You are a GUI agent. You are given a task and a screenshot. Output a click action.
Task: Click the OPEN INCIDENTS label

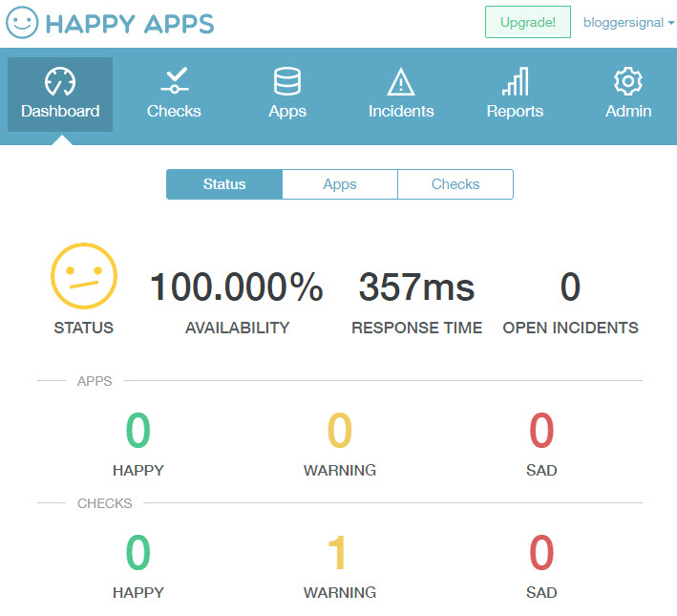tap(570, 328)
